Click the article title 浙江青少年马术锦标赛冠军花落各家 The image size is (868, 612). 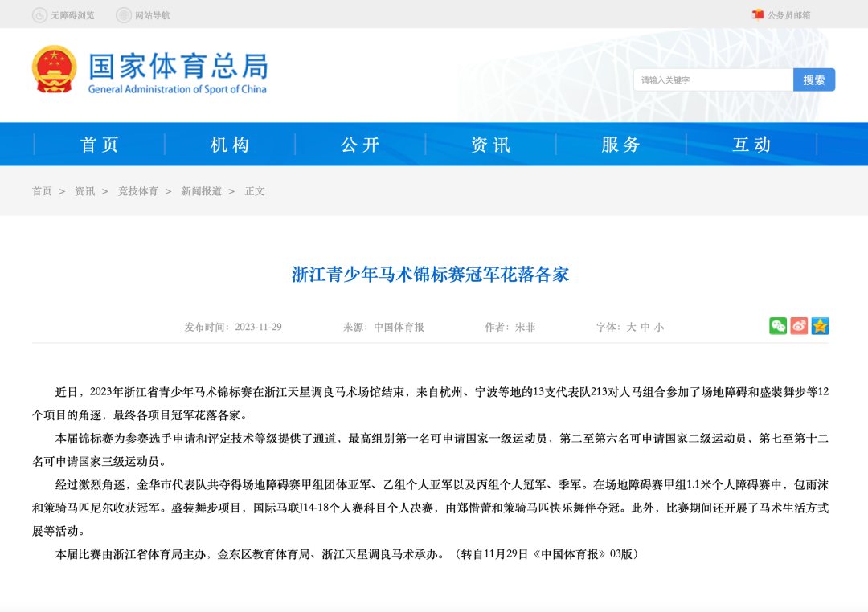(430, 275)
